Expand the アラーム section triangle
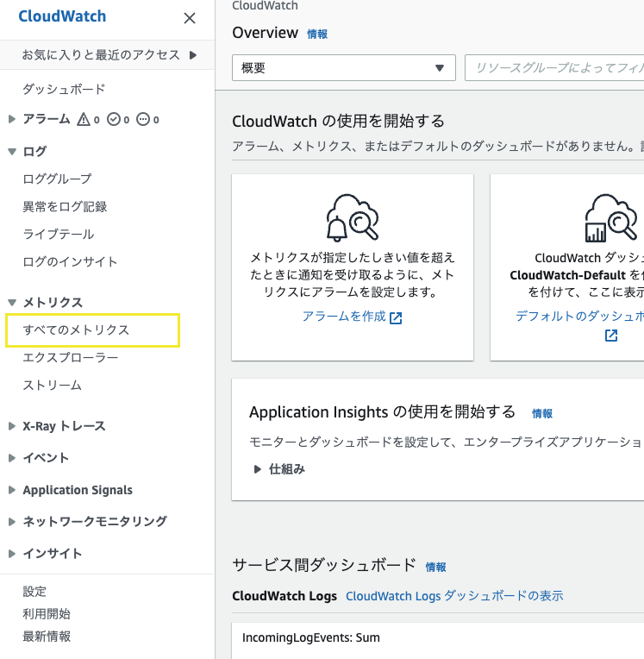Screen dimensions: 644x659 tap(12, 119)
